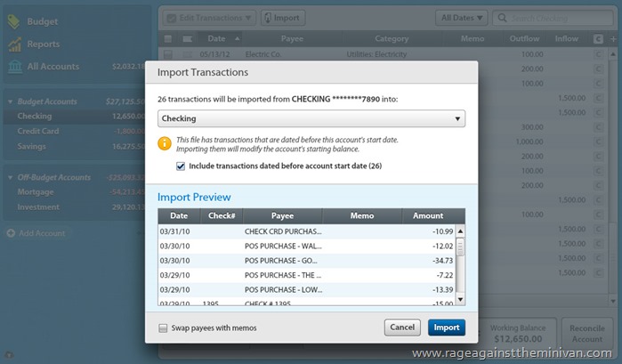Viewport: 622px width, 364px height.
Task: Click the register Category column header
Action: coord(392,38)
